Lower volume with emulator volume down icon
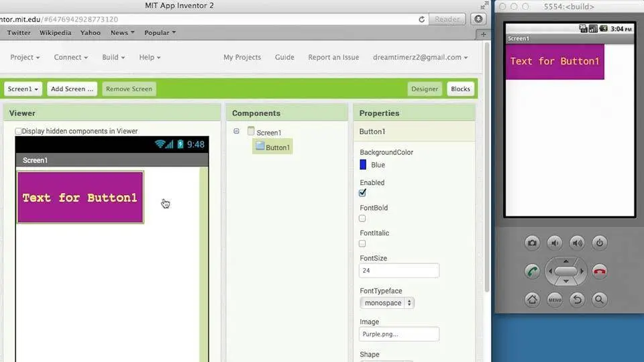This screenshot has height=362, width=644. point(555,243)
